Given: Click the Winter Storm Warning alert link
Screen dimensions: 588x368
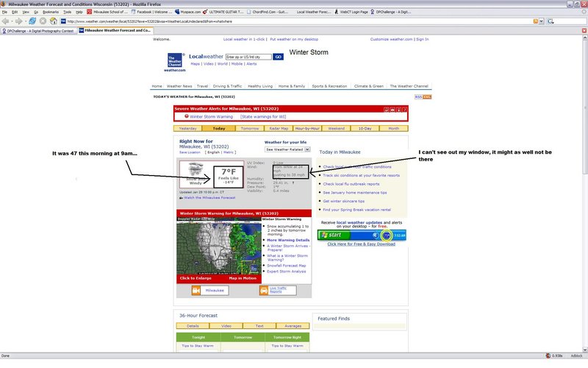Looking at the screenshot, I should click(211, 117).
